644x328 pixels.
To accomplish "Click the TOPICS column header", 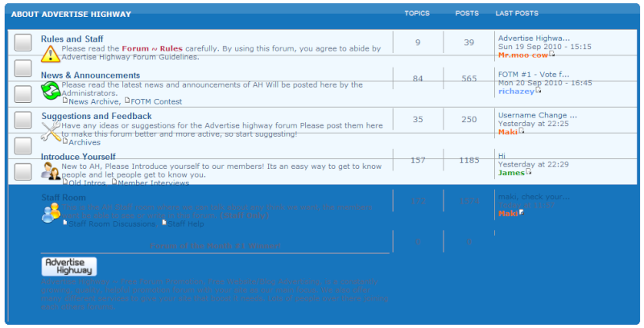I will [417, 14].
